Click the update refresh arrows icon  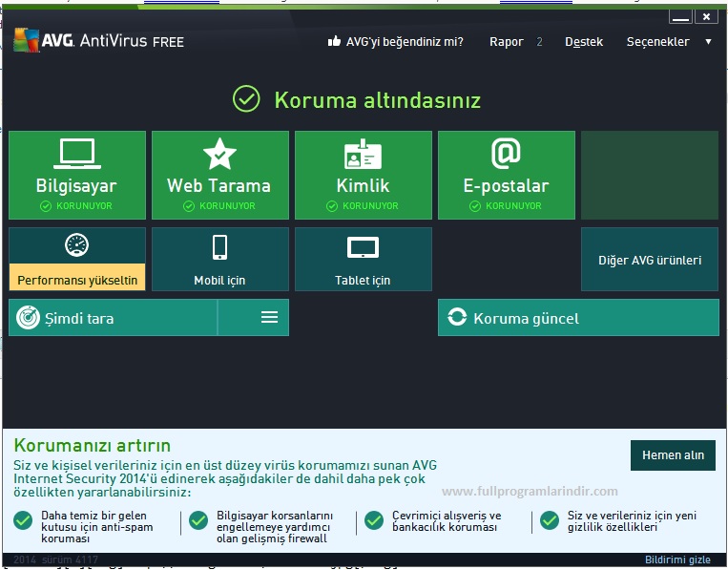tap(457, 317)
